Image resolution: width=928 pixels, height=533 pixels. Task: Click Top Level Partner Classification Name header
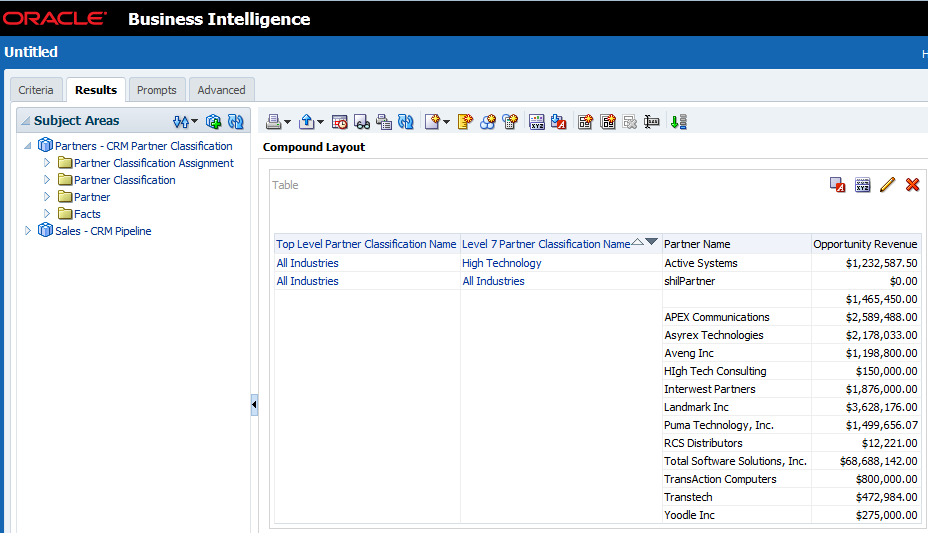366,244
